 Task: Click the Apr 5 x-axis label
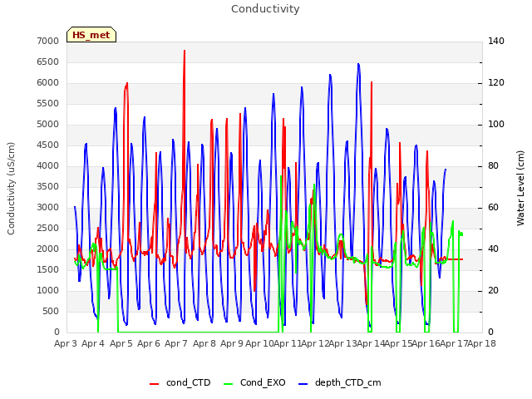pos(121,343)
